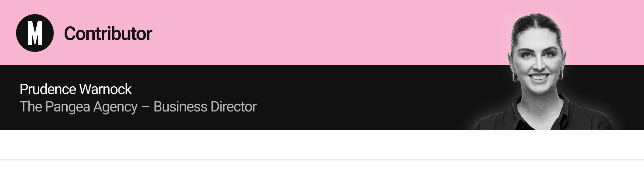Click white space below the black banner
This screenshot has width=644, height=183.
(322, 144)
